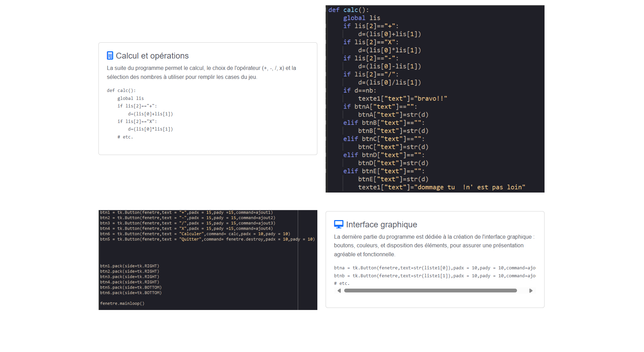Click the "Calcul et opérations" heading
Viewport: 644px width, 352px height.
pos(152,56)
